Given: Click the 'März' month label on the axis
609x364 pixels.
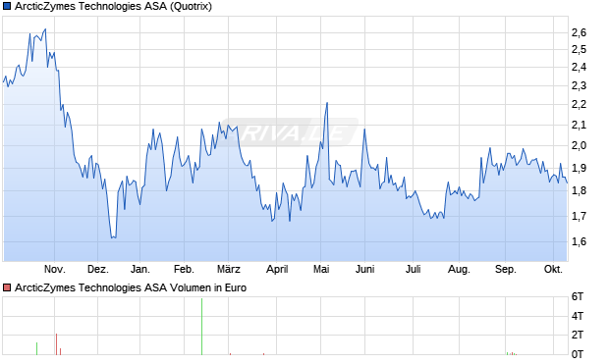Looking at the screenshot, I should 229,269.
